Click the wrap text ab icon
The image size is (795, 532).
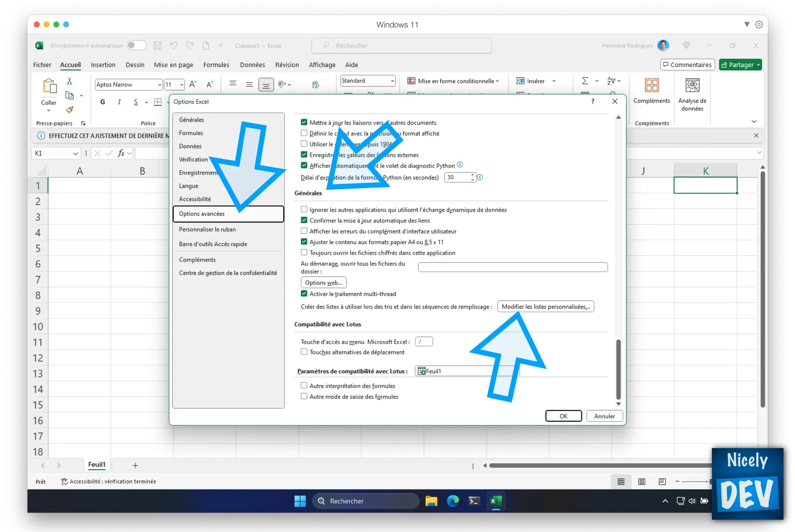coord(316,84)
